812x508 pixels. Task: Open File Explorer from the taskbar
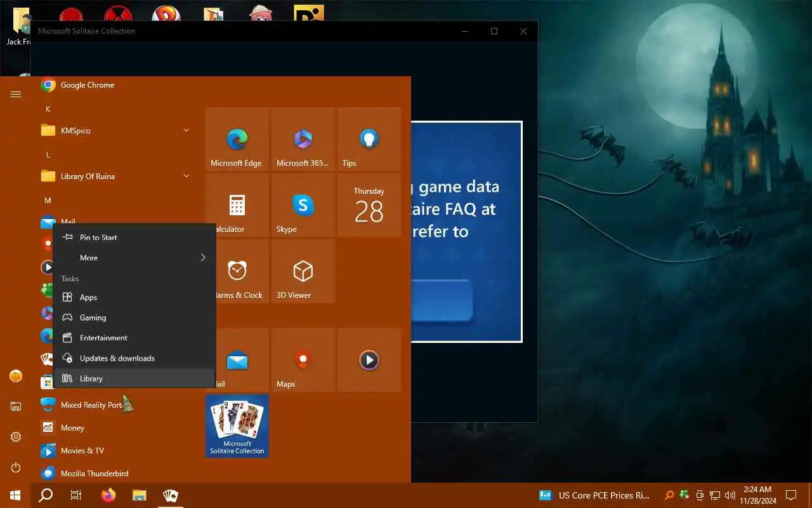(140, 495)
